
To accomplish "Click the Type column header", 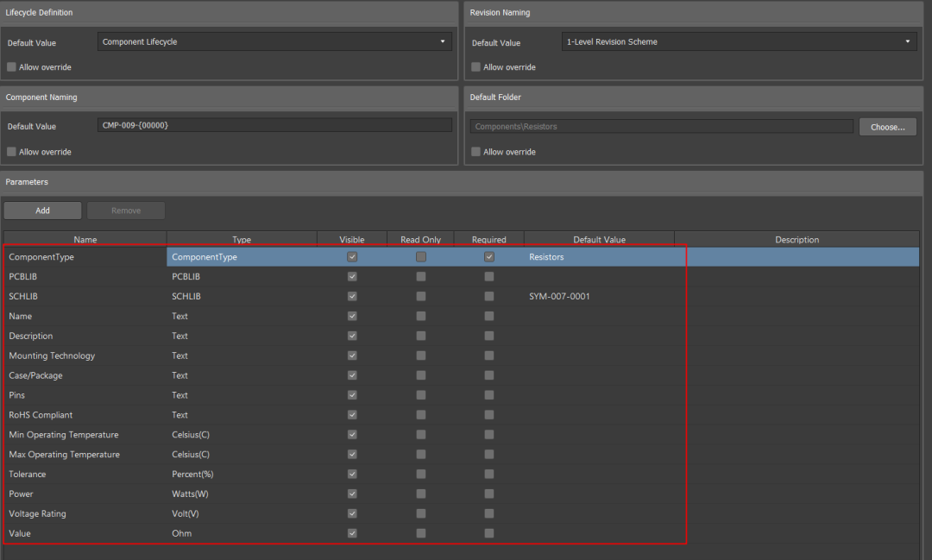I will [x=242, y=240].
